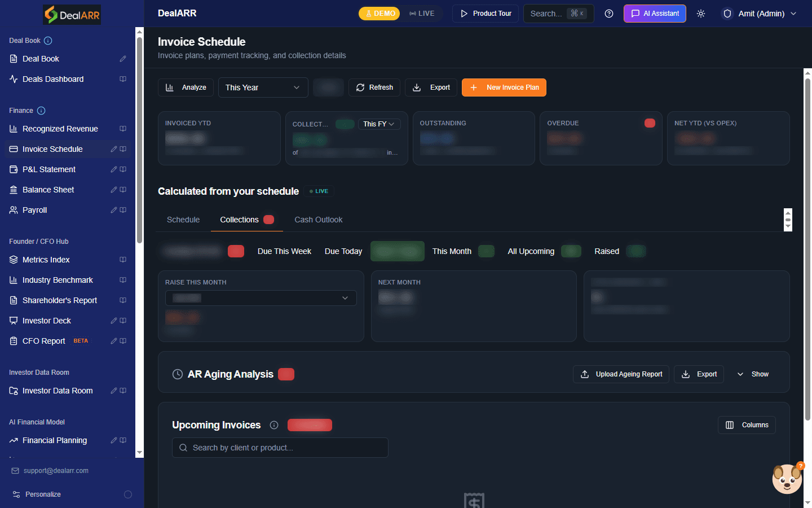The width and height of the screenshot is (812, 508).
Task: Click Upload Ageing Report button
Action: (x=621, y=374)
